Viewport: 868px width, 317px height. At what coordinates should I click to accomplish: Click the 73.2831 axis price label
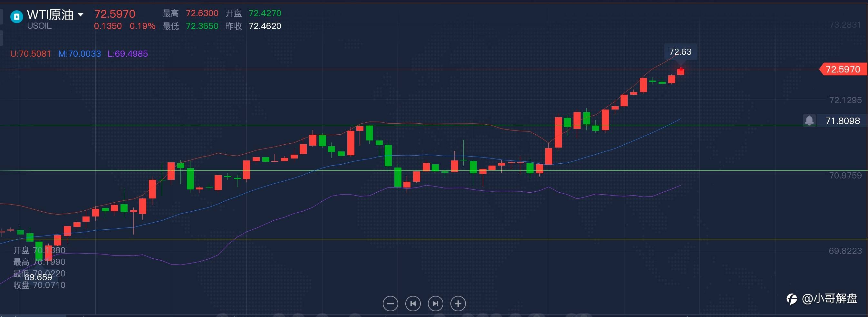pos(845,25)
